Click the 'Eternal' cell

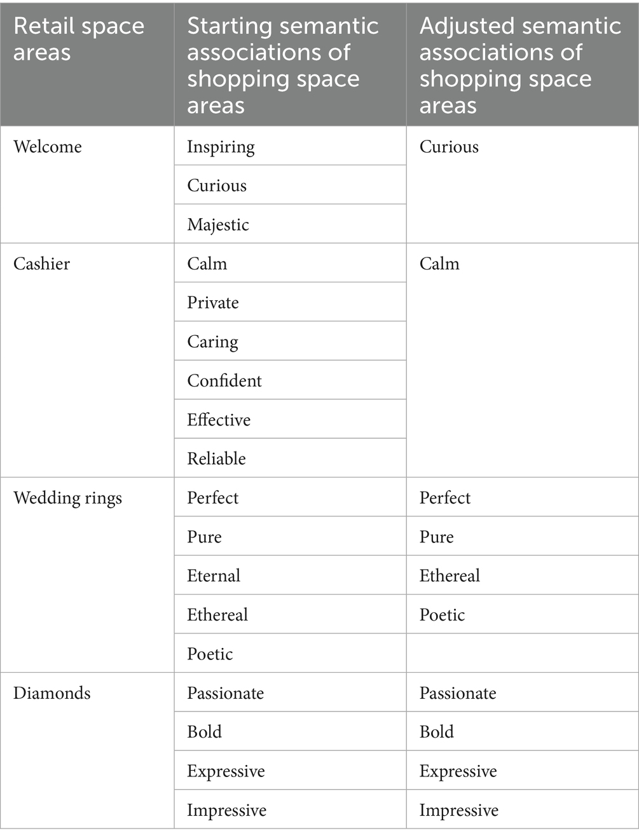click(x=214, y=576)
